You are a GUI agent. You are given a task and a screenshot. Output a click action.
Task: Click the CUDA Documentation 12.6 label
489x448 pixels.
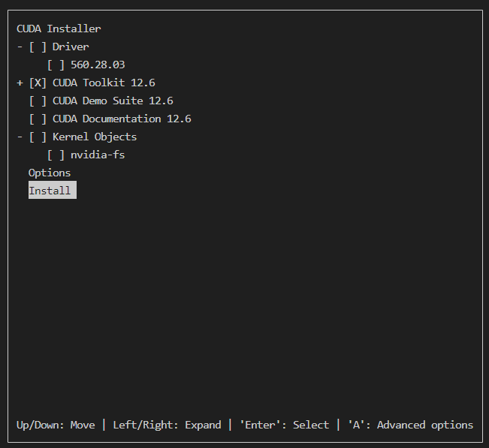[x=122, y=119]
